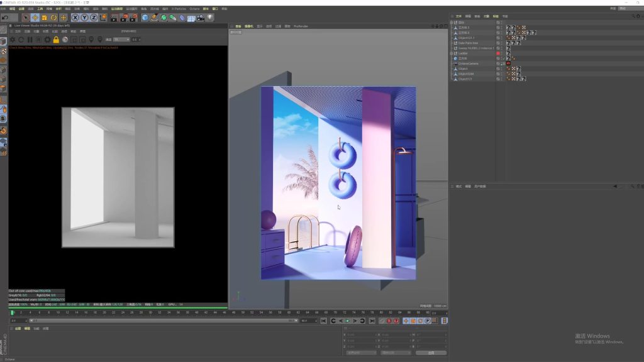Pause rendering in the Live Viewer

point(30,40)
